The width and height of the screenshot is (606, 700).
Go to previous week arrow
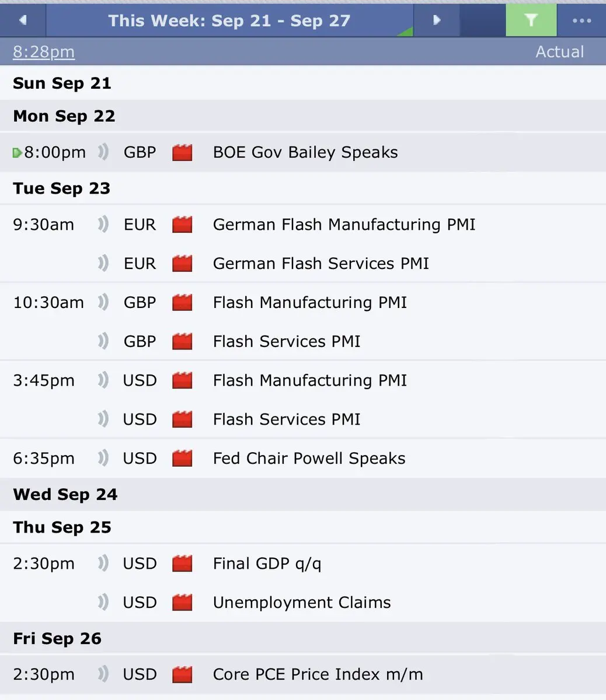pyautogui.click(x=23, y=20)
